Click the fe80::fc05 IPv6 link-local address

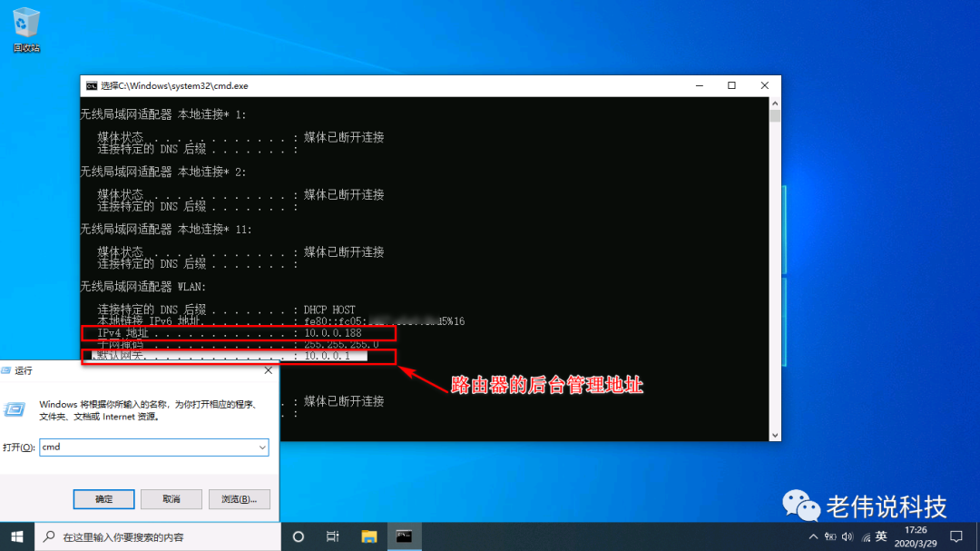point(385,321)
